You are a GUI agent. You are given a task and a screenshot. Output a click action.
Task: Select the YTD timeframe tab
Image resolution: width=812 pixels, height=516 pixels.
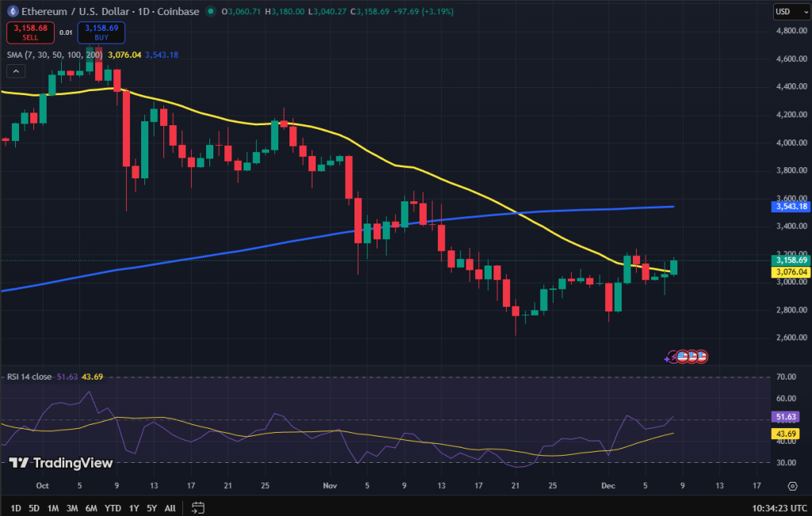click(112, 506)
